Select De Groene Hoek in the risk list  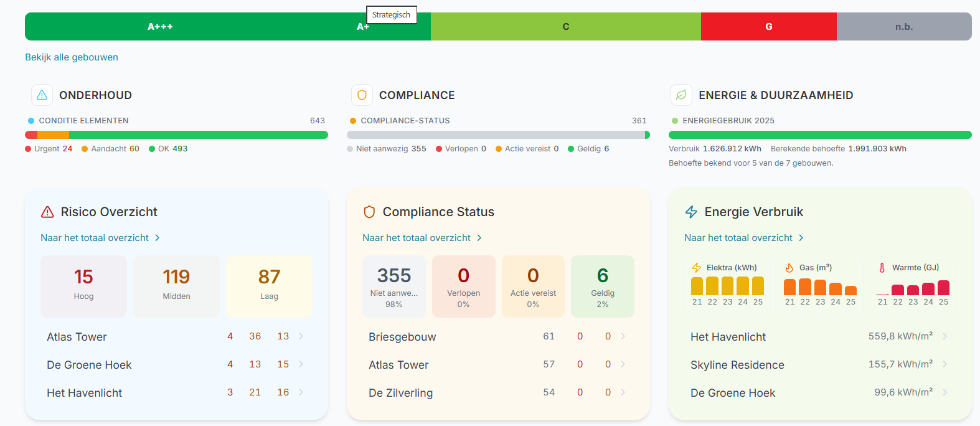(x=89, y=365)
